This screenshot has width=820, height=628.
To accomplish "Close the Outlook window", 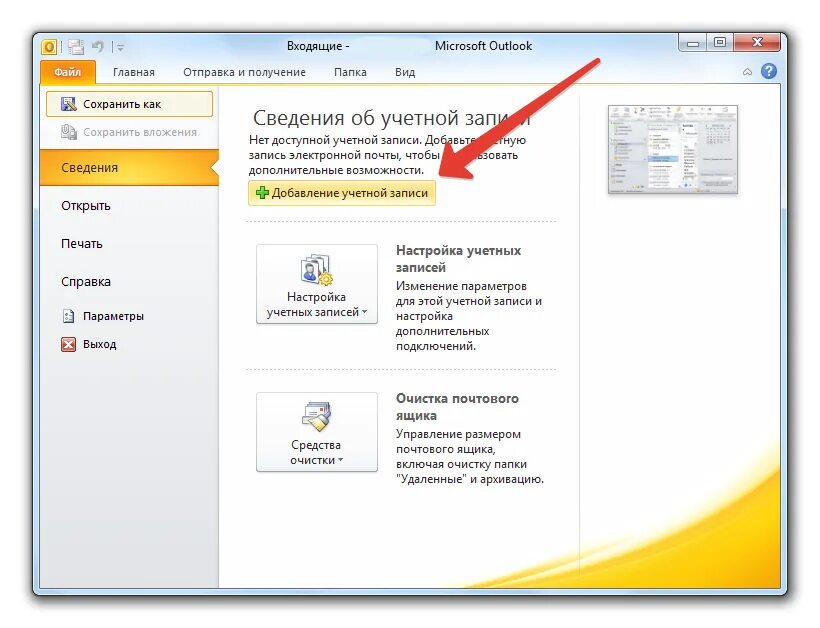I will [757, 43].
